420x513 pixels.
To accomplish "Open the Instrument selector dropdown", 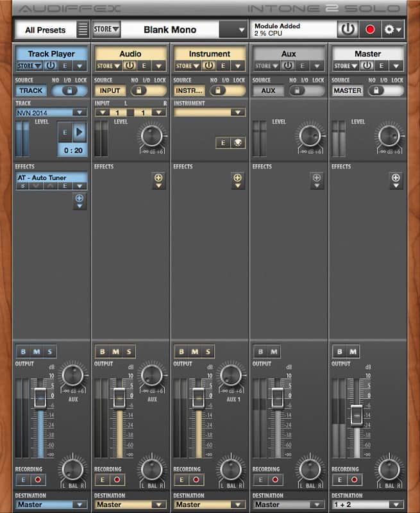I will click(238, 113).
